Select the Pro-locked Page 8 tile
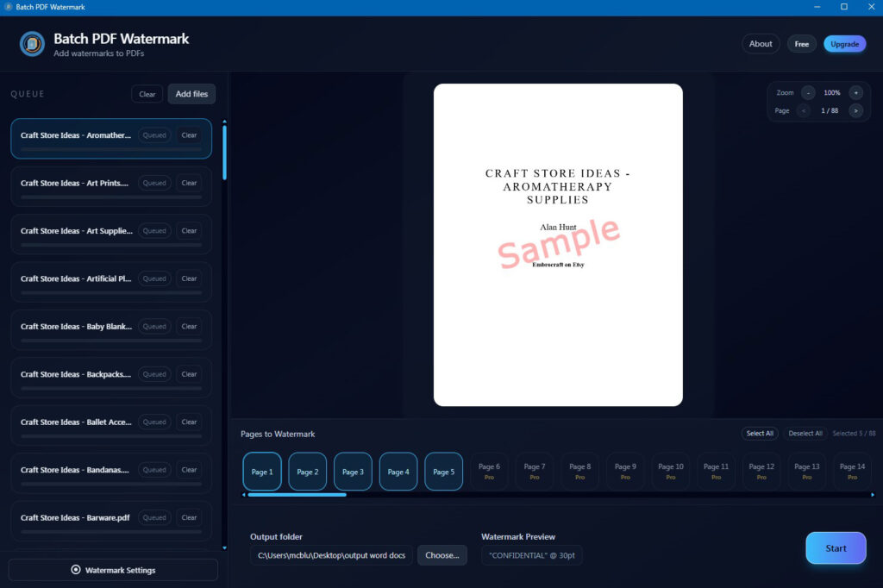The image size is (883, 588). pyautogui.click(x=580, y=472)
